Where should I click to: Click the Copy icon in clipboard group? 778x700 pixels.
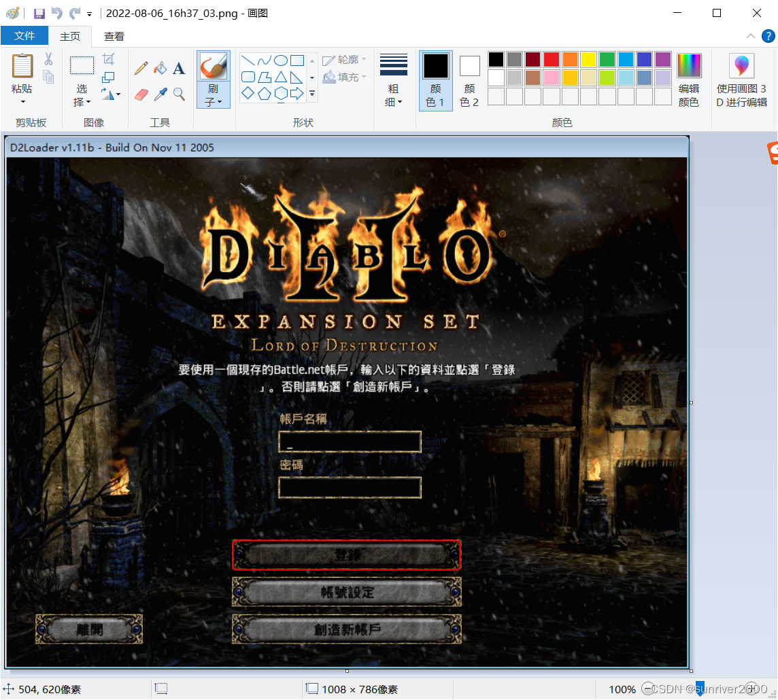coord(48,77)
